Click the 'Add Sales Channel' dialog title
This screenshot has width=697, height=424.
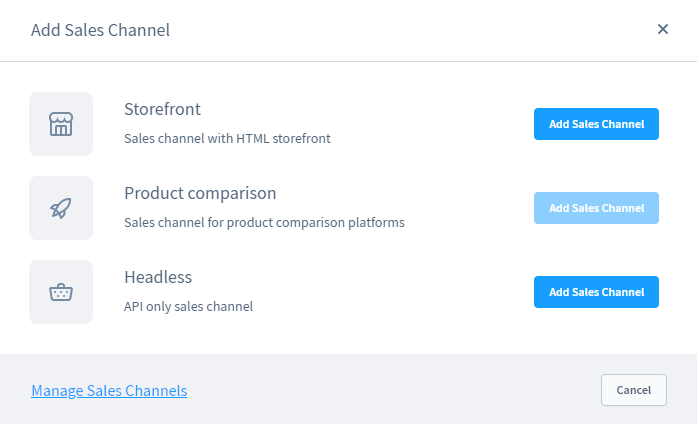click(x=100, y=30)
